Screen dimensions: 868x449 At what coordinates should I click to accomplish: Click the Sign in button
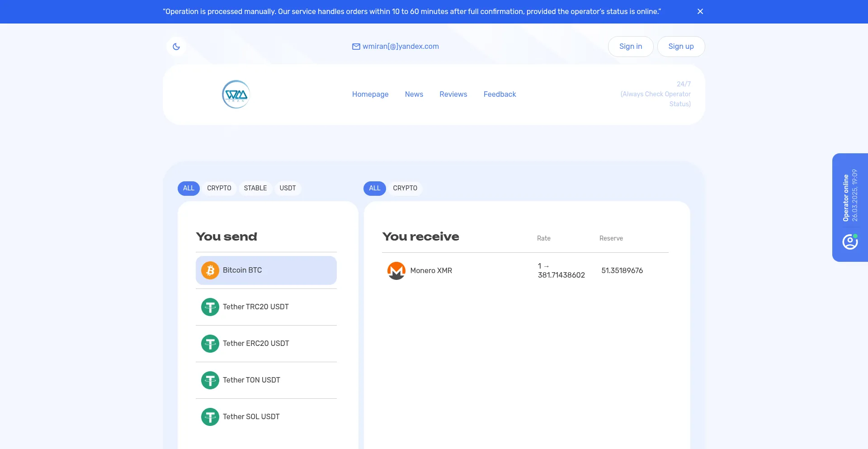click(x=631, y=47)
